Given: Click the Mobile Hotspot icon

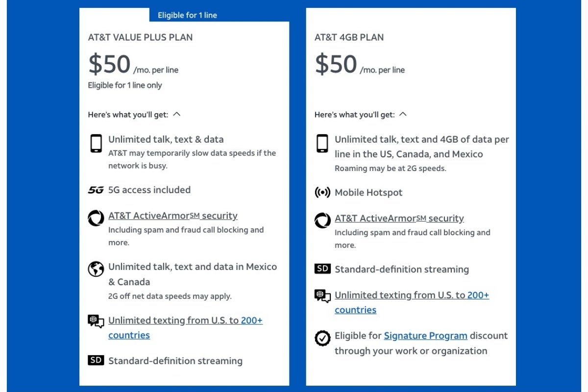Looking at the screenshot, I should coord(322,193).
